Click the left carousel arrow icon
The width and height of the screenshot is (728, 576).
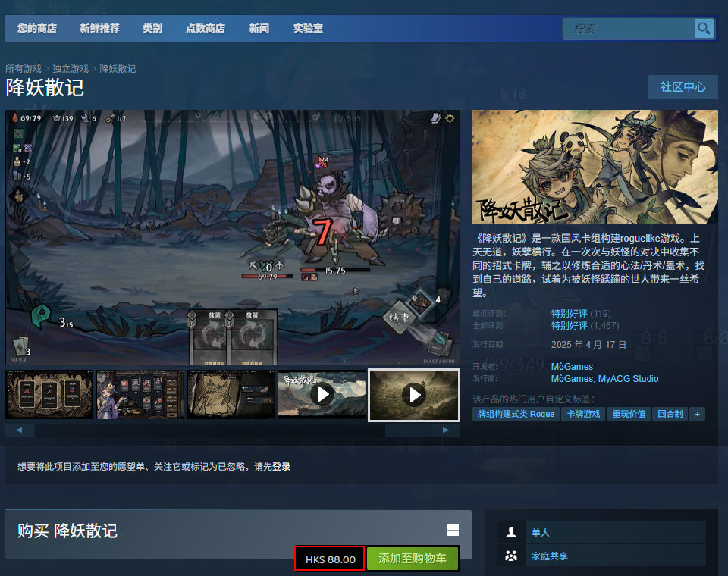19,430
